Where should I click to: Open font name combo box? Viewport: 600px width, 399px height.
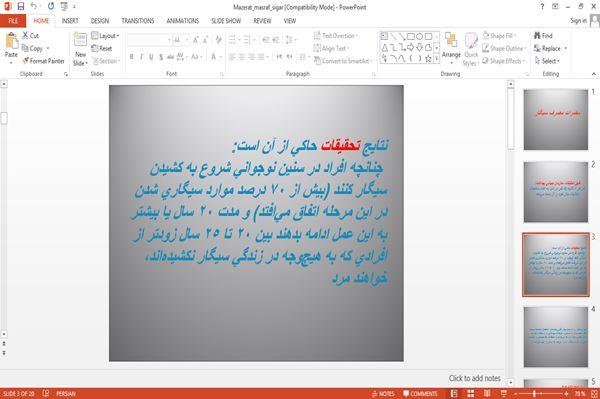coord(150,40)
